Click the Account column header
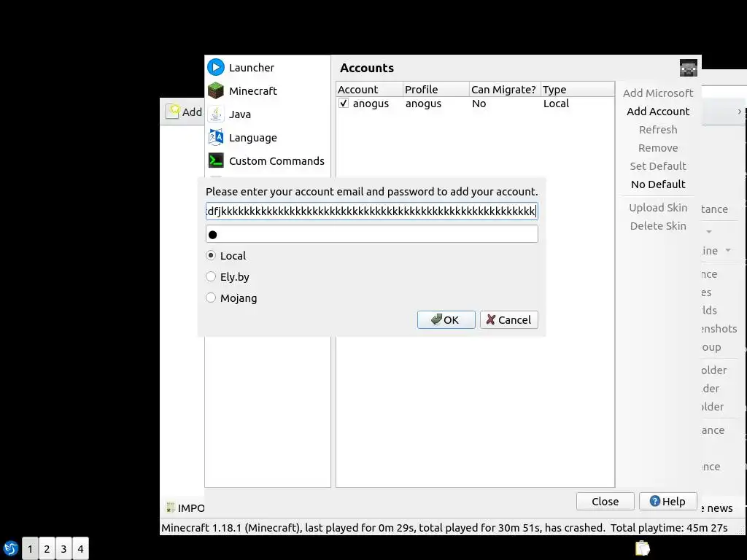Screen dimensions: 747x560 tap(369, 90)
